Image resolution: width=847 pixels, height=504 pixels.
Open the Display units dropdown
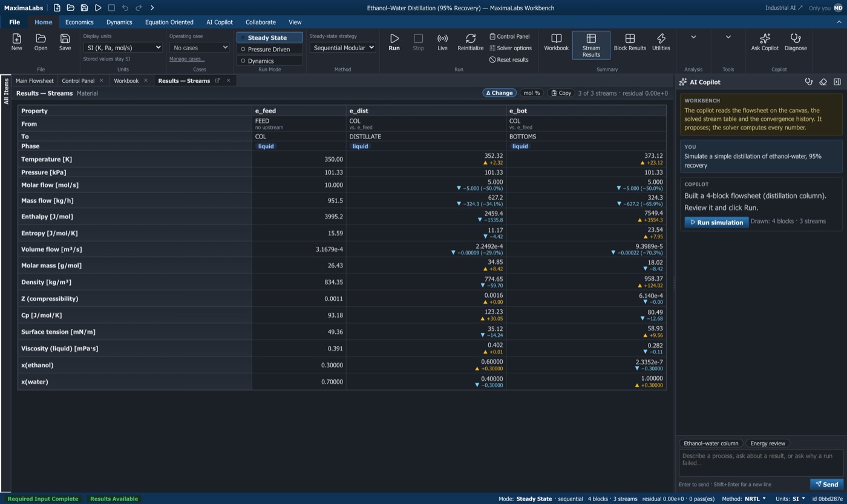tap(123, 47)
